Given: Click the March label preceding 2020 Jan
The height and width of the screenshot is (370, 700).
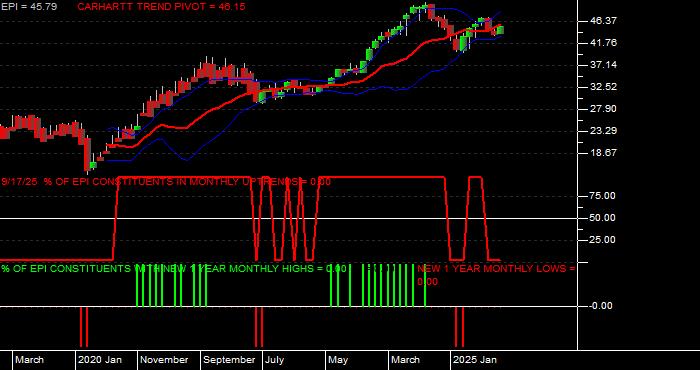Looking at the screenshot, I should [x=29, y=360].
